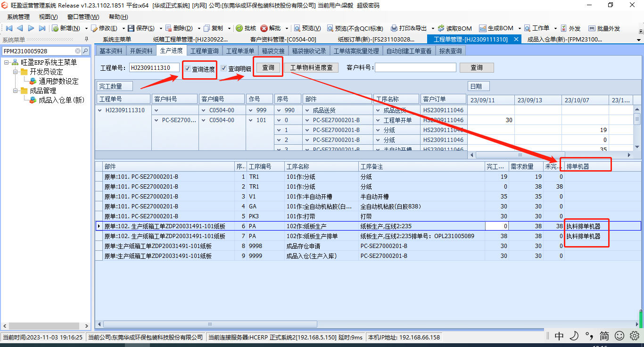Click the 删除(D) delete icon

169,28
